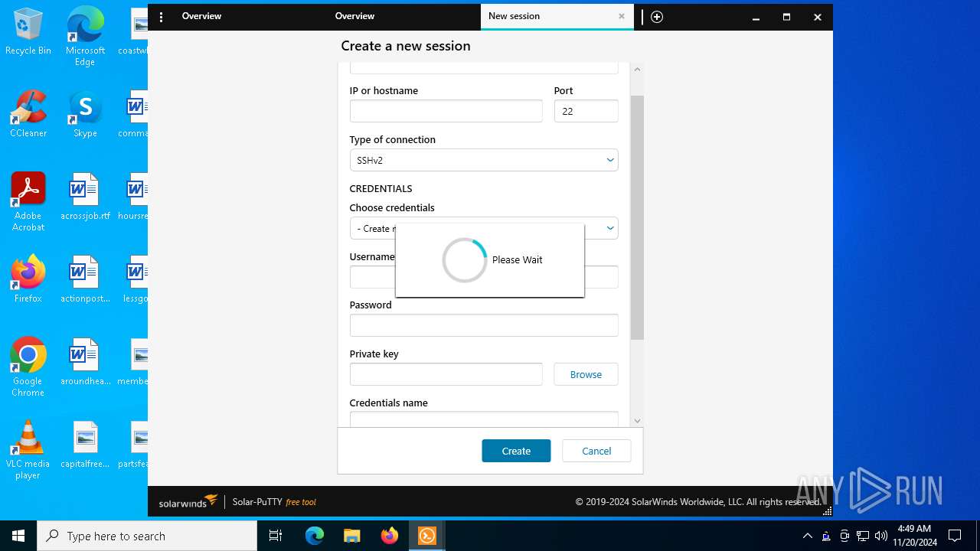980x551 pixels.
Task: Launch Firefox from the taskbar
Action: tap(389, 536)
